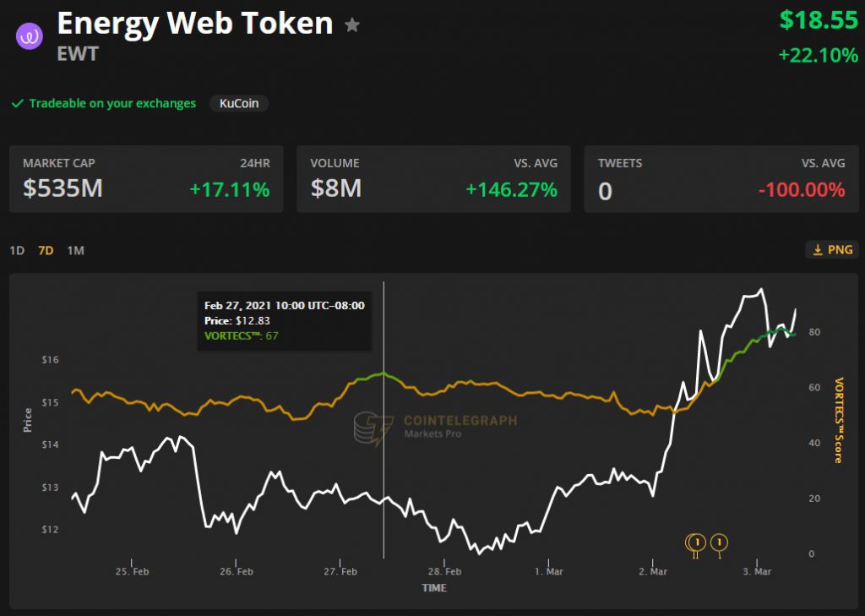Open the KuCoin exchange badge
The width and height of the screenshot is (865, 616).
(x=239, y=103)
